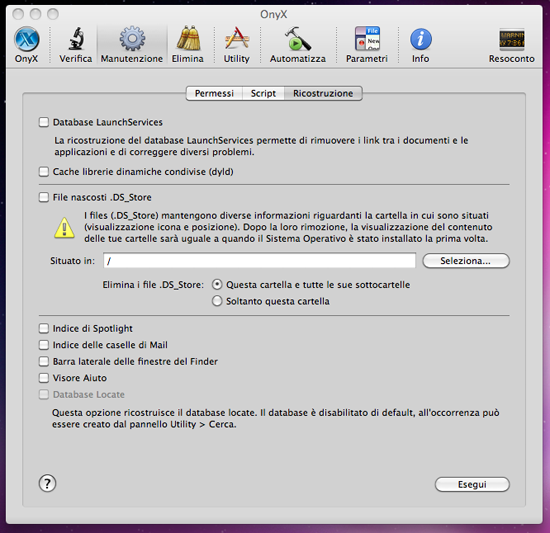Open the Utility toolbar icon
Screen dimensions: 550x533
237,39
